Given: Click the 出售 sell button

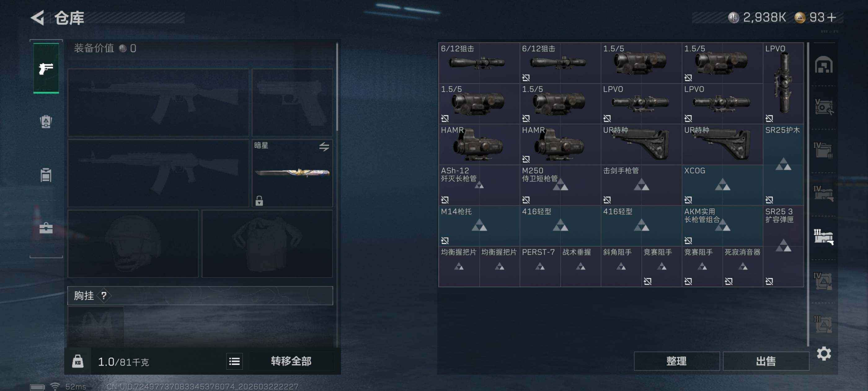Looking at the screenshot, I should pyautogui.click(x=766, y=361).
